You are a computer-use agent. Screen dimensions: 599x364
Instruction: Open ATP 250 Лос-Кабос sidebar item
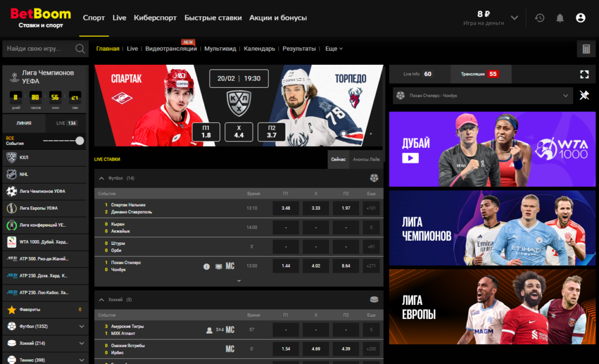point(44,293)
